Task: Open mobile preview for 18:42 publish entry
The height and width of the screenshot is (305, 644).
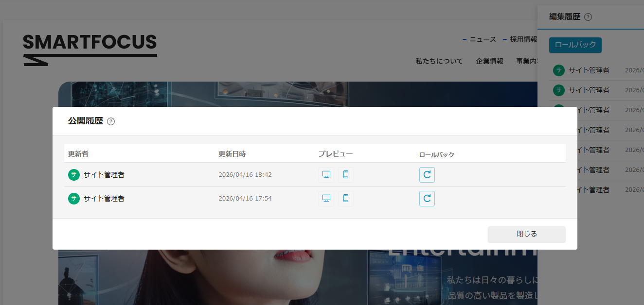Action: point(346,174)
